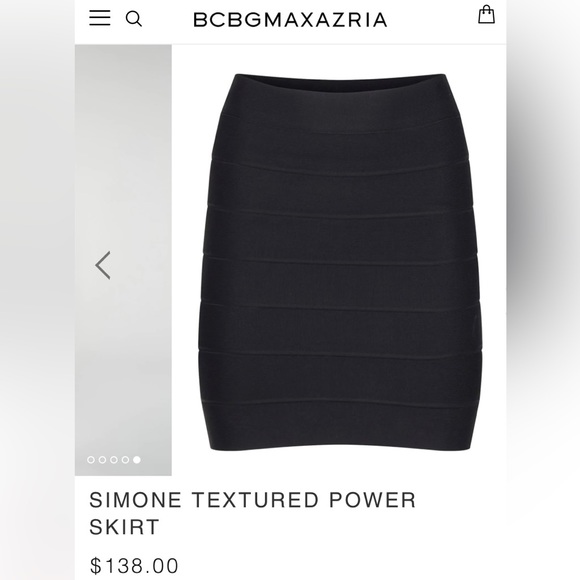
Task: Open search with the magnifying glass icon
Action: pyautogui.click(x=134, y=18)
